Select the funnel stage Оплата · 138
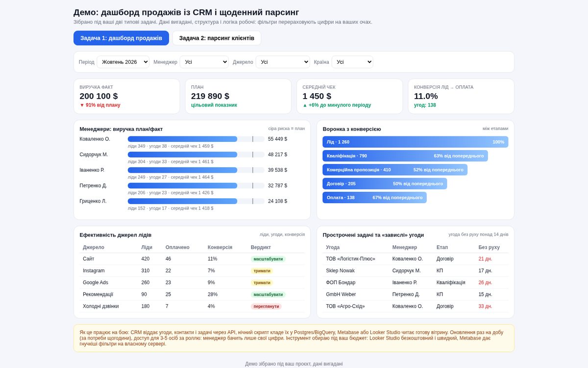This screenshot has width=588, height=368. (374, 197)
